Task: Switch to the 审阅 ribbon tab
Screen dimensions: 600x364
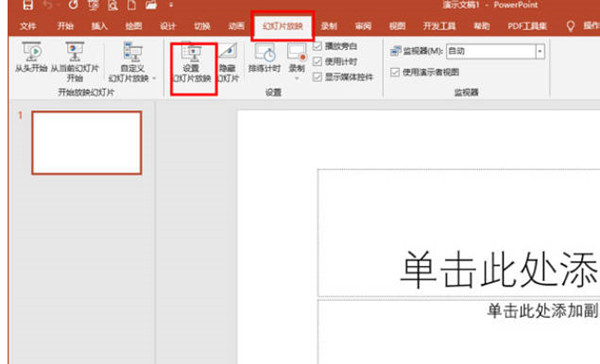Action: click(363, 26)
